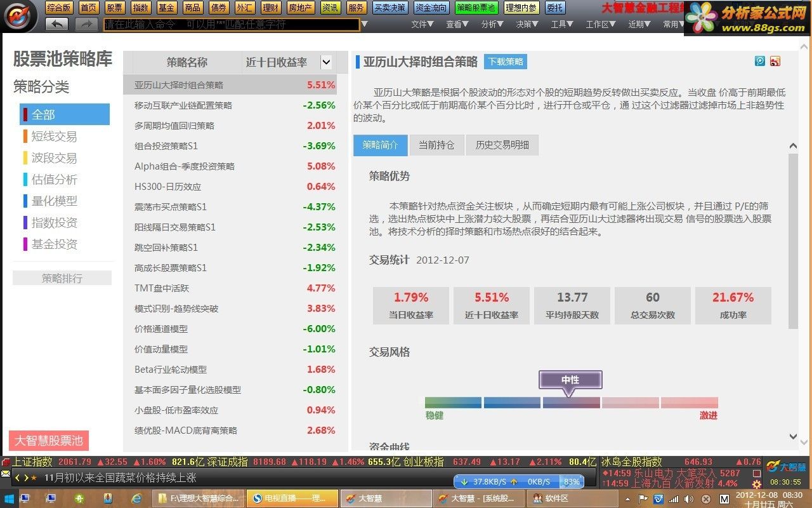Click the forward arrow navigation button
Viewport: 812px width, 508px height.
pos(86,24)
